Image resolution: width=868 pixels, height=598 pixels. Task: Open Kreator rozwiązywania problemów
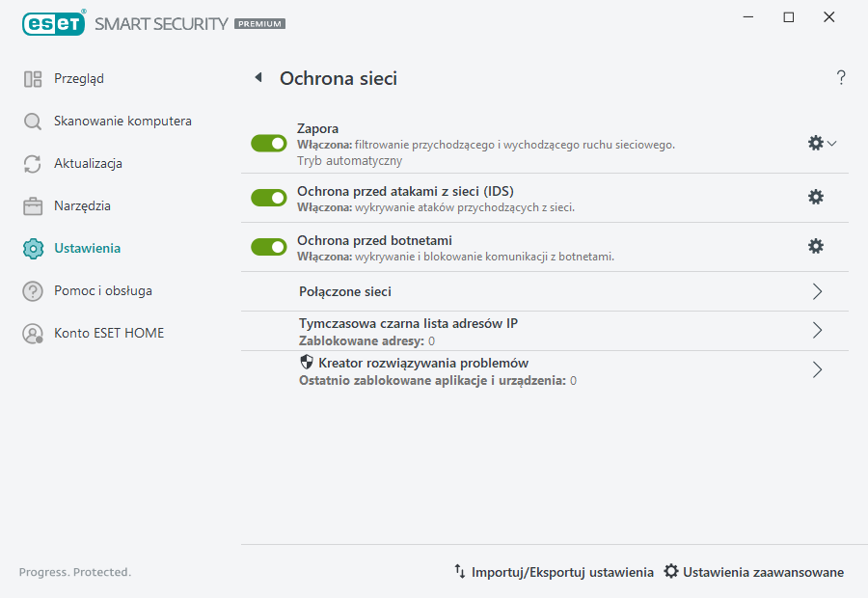(817, 369)
